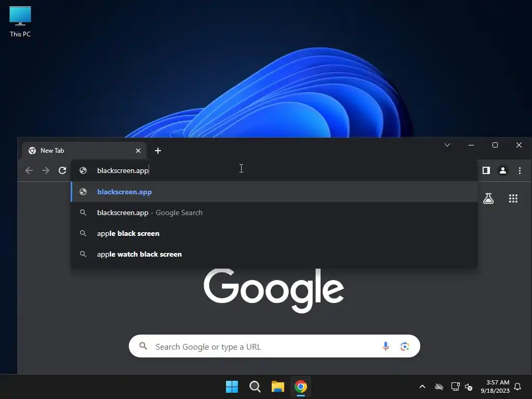This screenshot has width=532, height=399.
Task: Click the muted volume tray icon
Action: point(469,387)
